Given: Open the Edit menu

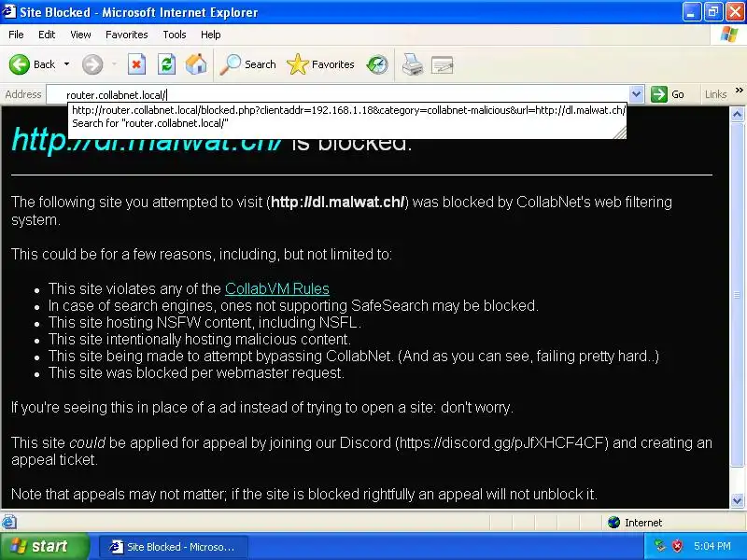Looking at the screenshot, I should (47, 35).
